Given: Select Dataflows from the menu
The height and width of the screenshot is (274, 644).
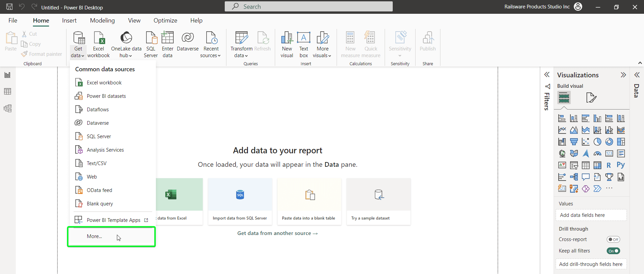Looking at the screenshot, I should coord(113,110).
